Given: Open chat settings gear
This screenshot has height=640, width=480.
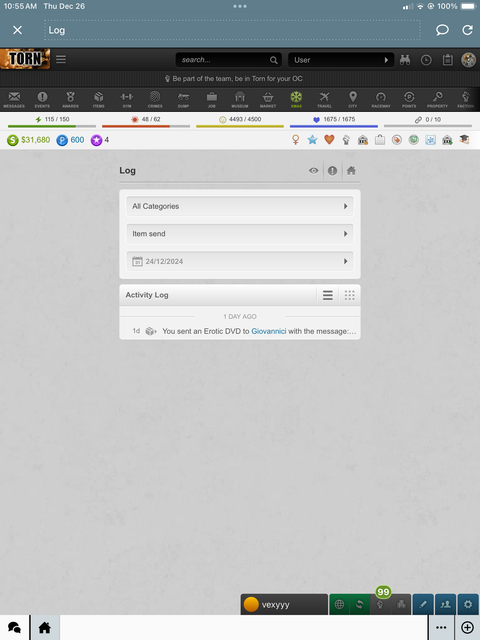Looking at the screenshot, I should (468, 604).
